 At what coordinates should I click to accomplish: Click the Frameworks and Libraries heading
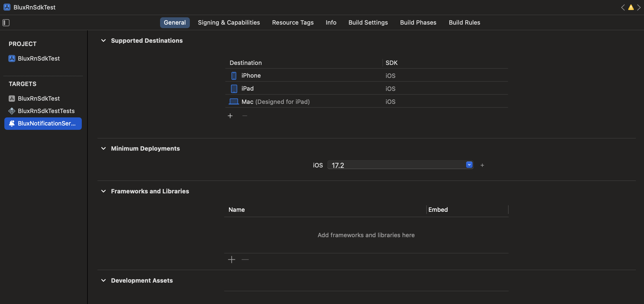150,191
